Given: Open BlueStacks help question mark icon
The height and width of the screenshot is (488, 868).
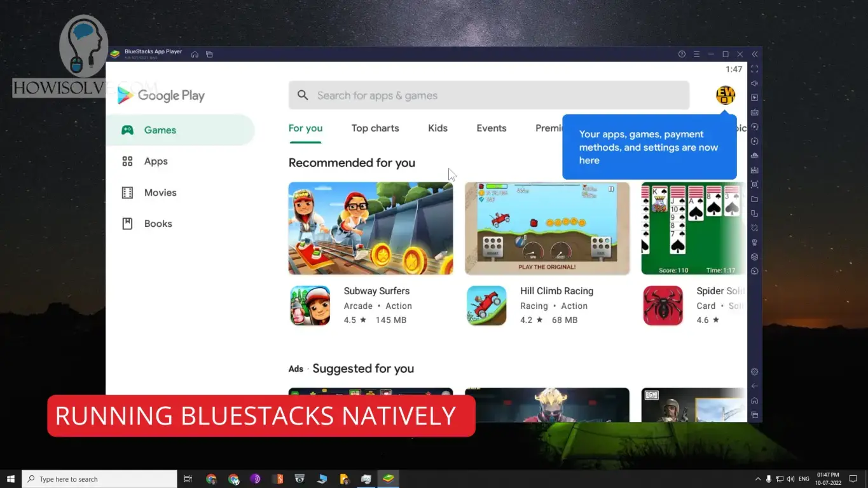Looking at the screenshot, I should tap(682, 54).
